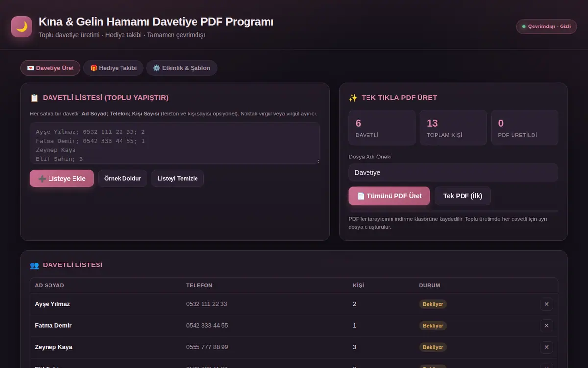Remove Ayşe Yılmaz from the guest list

(x=546, y=304)
